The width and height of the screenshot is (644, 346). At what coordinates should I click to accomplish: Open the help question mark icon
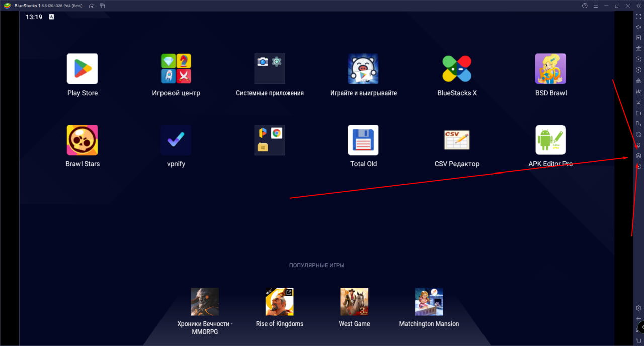(585, 6)
